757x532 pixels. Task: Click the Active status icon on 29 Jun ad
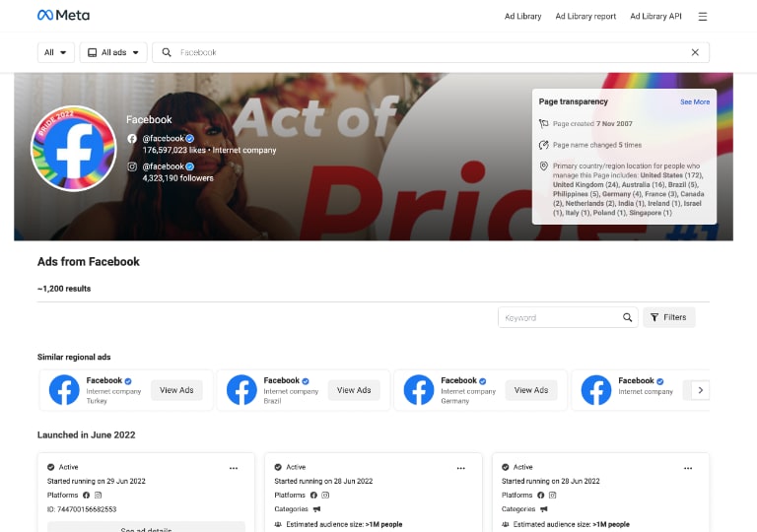click(50, 467)
